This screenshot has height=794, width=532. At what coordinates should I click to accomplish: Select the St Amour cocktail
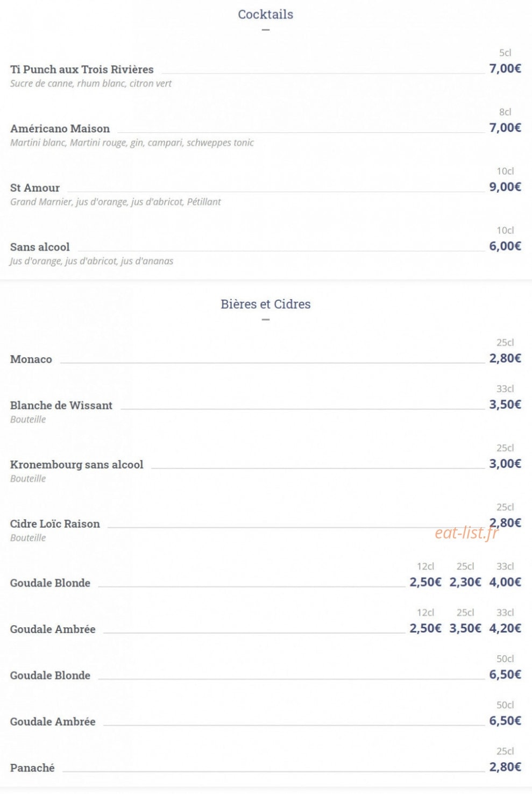click(35, 188)
